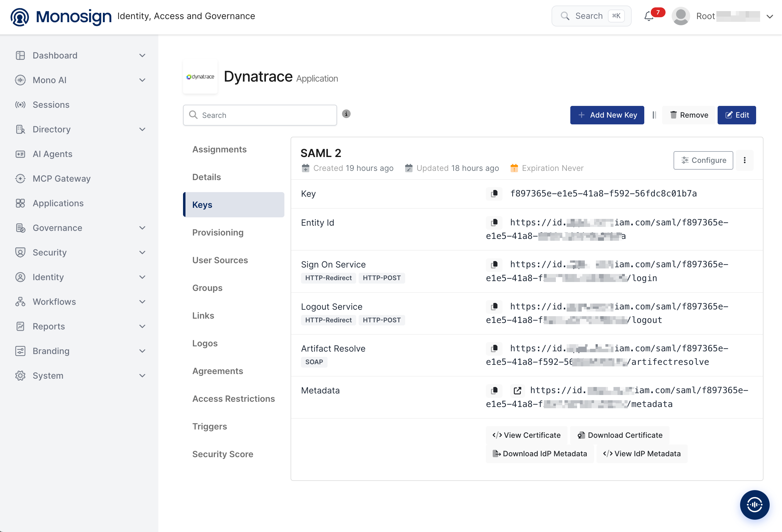Copy the Entity Id URL
The width and height of the screenshot is (782, 532).
pos(494,223)
